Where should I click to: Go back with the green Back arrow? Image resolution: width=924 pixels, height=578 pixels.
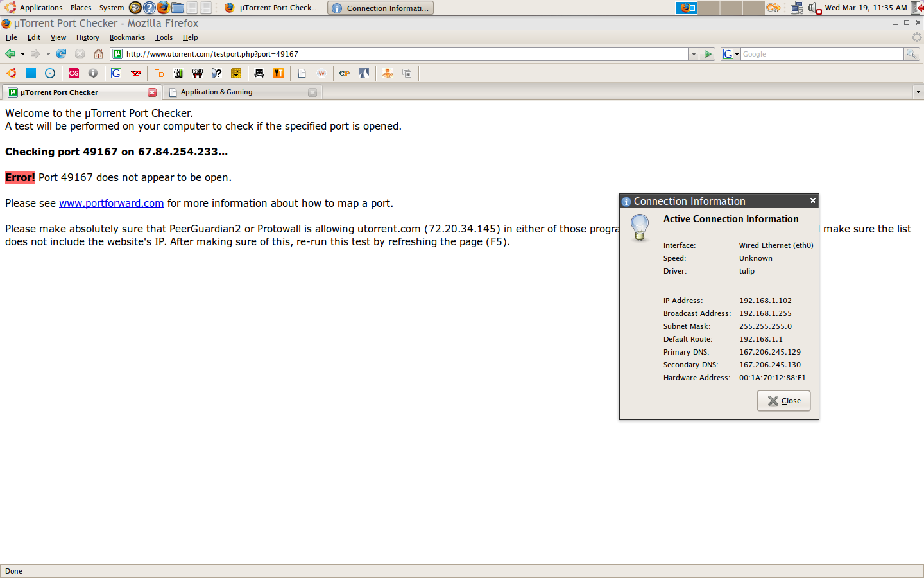point(10,54)
